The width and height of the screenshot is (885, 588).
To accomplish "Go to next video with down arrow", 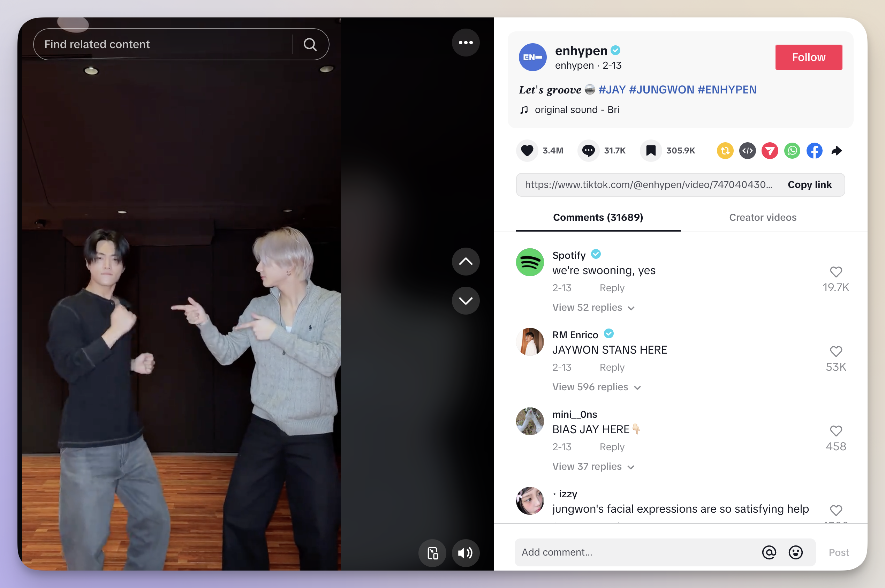I will (x=466, y=301).
